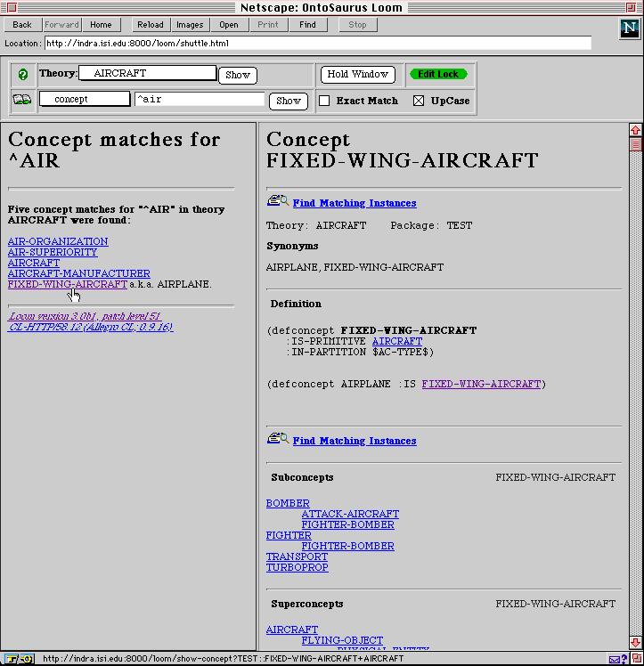Click Show button next to Theory field

point(238,75)
